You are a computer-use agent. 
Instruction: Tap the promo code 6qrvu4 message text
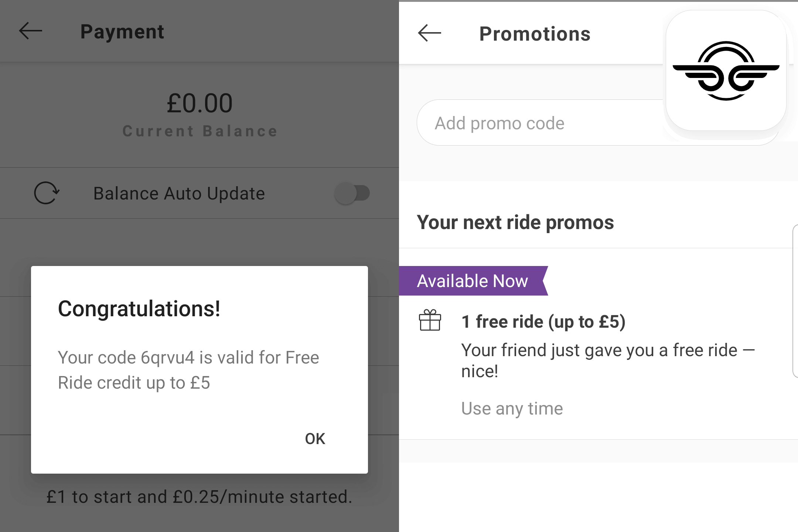(188, 370)
